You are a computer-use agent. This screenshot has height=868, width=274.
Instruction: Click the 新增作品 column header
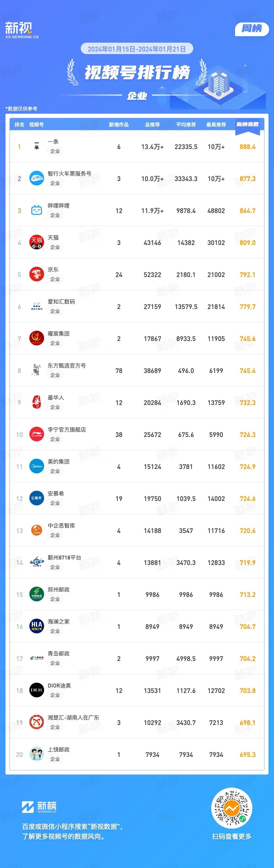pyautogui.click(x=119, y=125)
